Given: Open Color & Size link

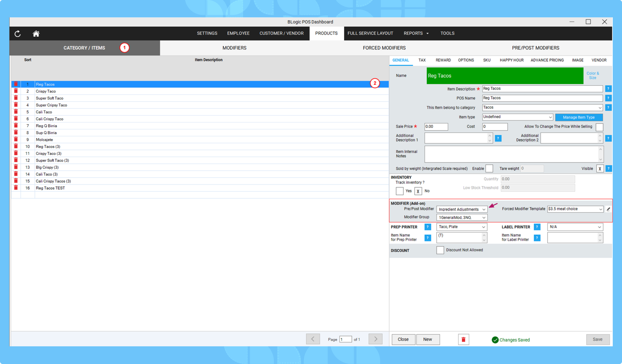Looking at the screenshot, I should click(x=592, y=76).
